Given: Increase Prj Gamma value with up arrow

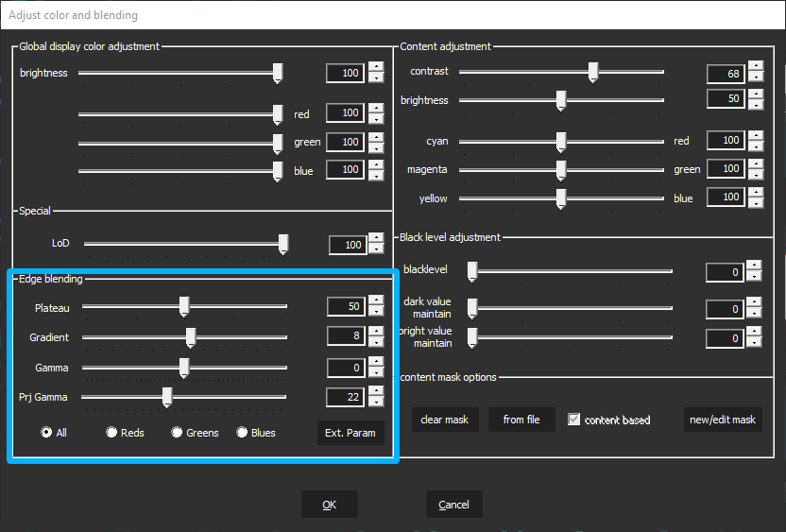Looking at the screenshot, I should click(376, 391).
